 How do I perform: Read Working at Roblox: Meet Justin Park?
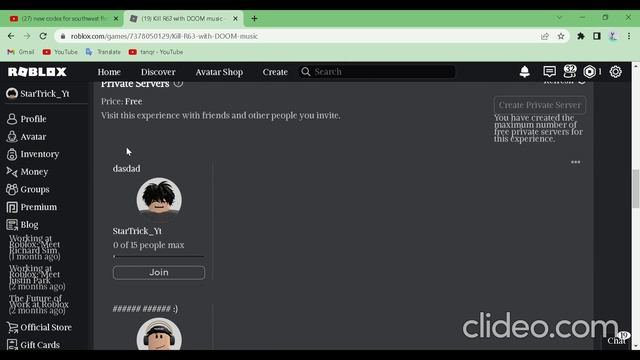tap(37, 277)
